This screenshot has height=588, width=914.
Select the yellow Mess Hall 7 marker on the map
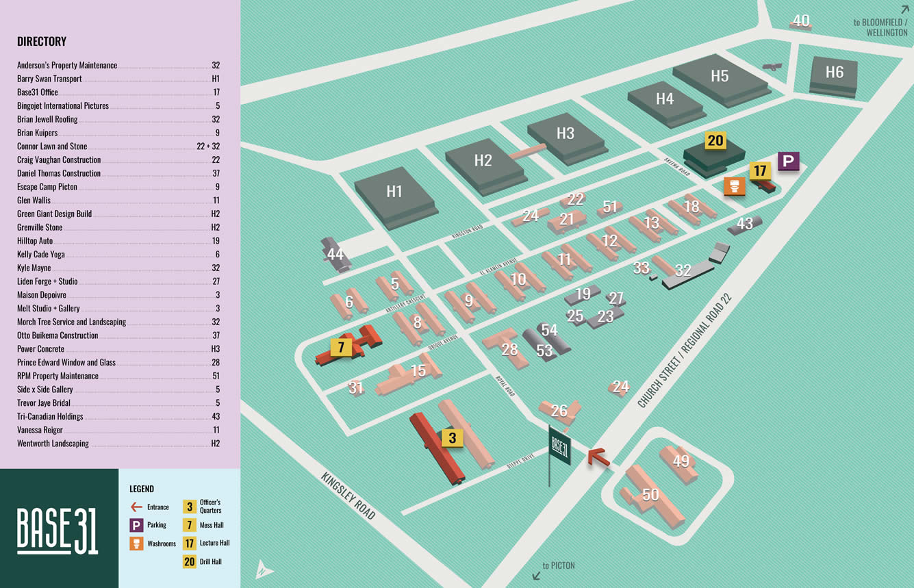pos(341,347)
